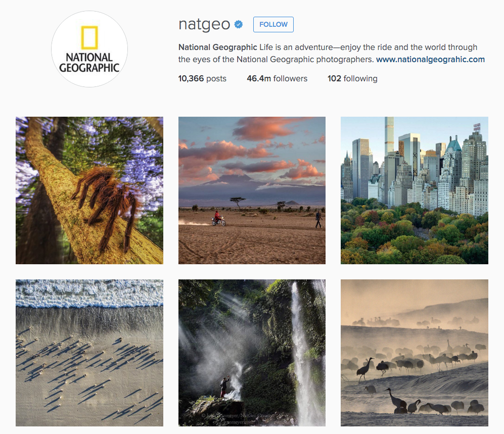Click the natgeo username heading

point(204,24)
